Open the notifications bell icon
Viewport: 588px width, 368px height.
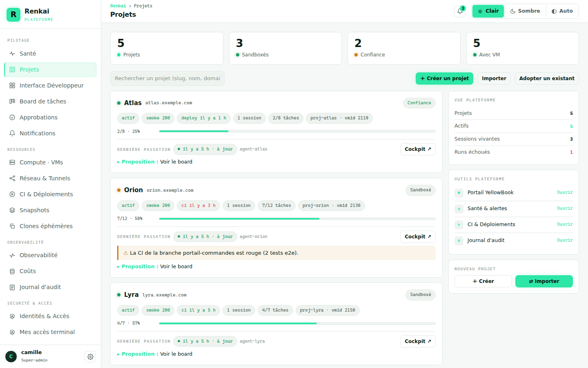[x=460, y=11]
